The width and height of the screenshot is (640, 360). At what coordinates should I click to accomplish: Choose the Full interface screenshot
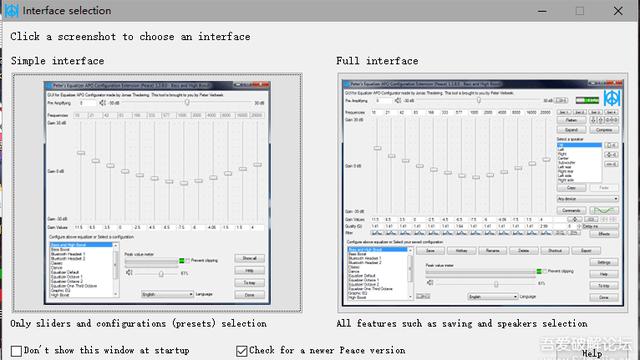[482, 193]
